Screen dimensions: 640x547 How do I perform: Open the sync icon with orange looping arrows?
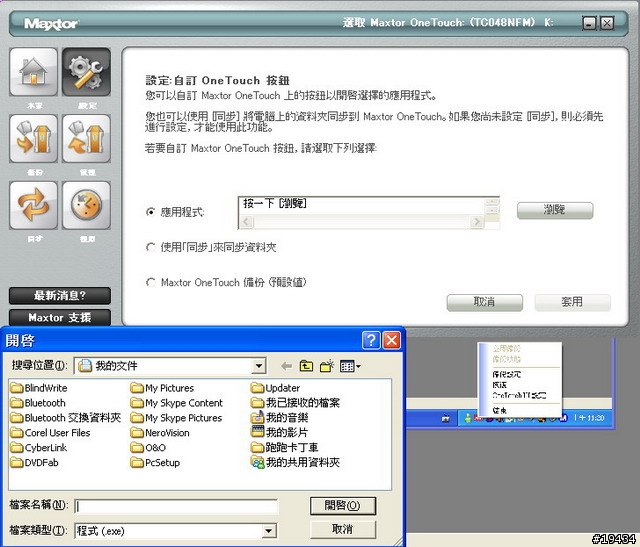point(33,205)
